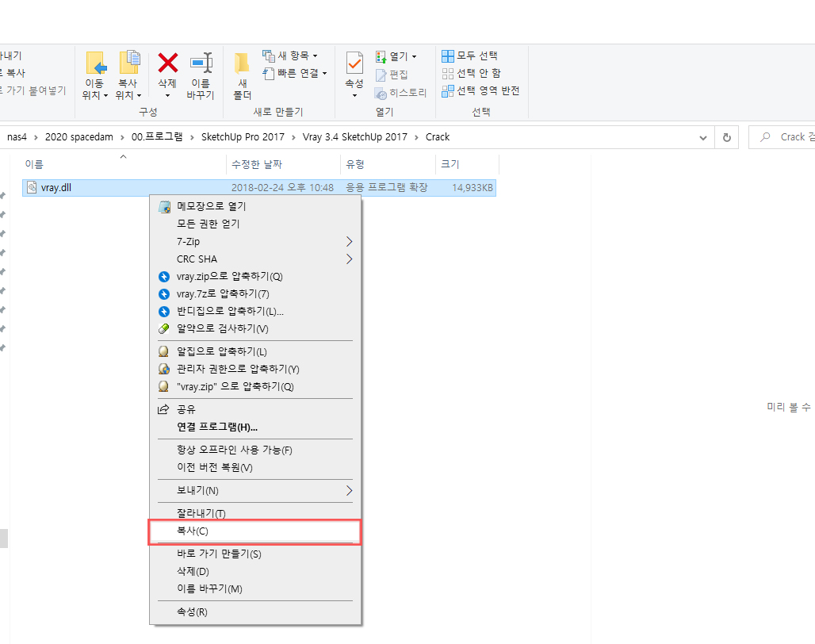
Task: Click the New item (새 항목) icon
Action: pos(268,56)
